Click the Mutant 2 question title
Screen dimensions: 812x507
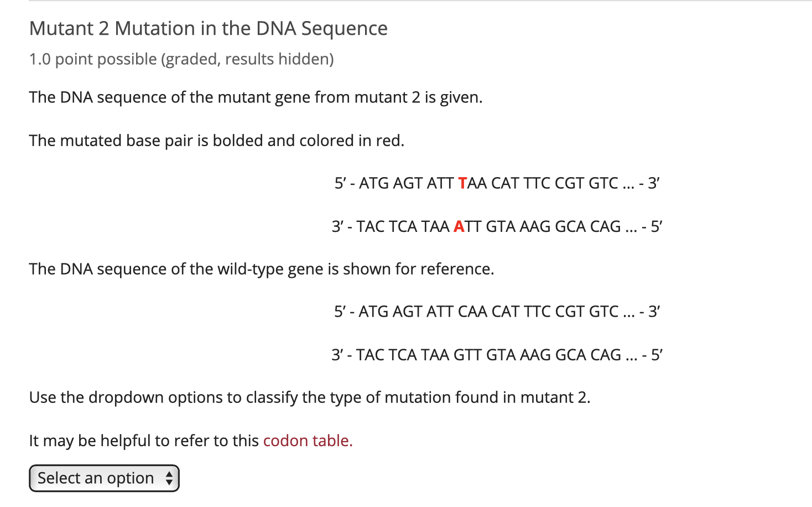pyautogui.click(x=208, y=28)
